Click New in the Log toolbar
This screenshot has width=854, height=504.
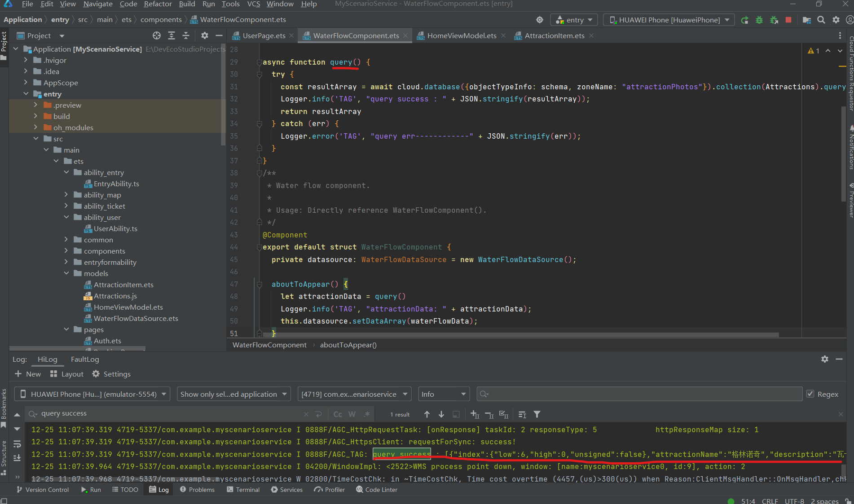28,374
